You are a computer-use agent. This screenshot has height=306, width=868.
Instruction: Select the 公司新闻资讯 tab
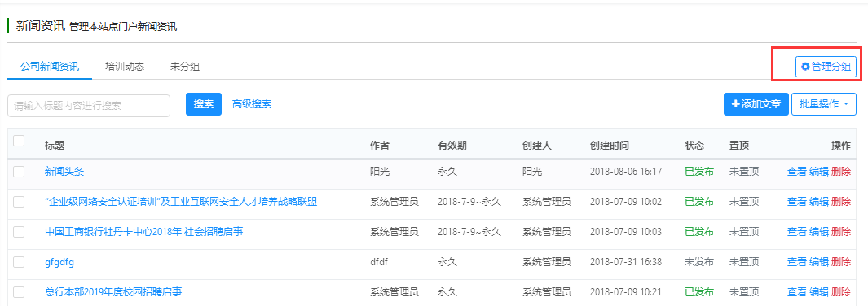pos(50,67)
